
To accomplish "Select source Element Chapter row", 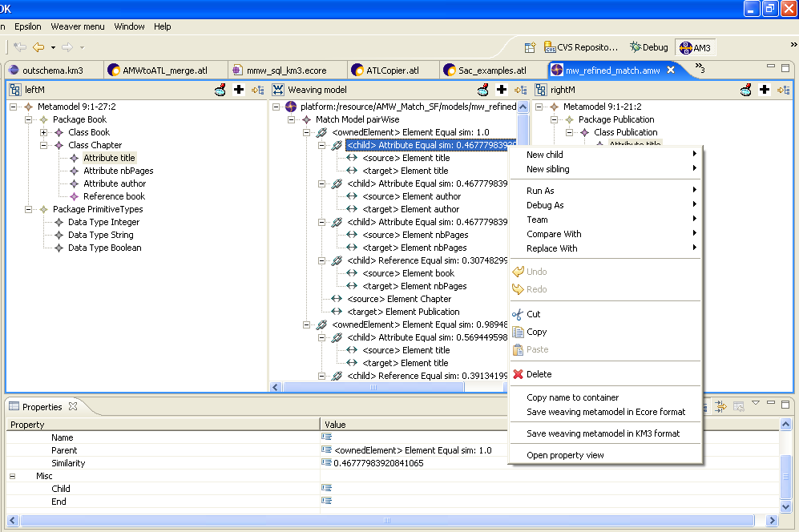I will click(x=399, y=299).
